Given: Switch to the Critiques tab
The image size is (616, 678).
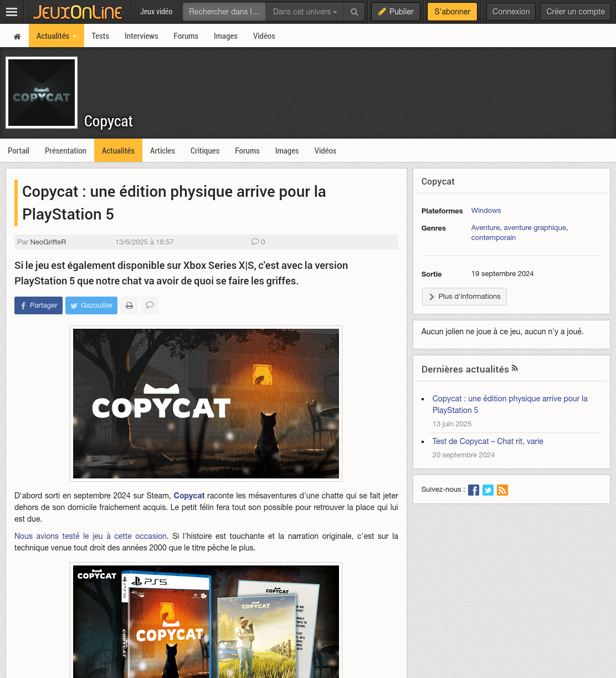Looking at the screenshot, I should coord(205,151).
